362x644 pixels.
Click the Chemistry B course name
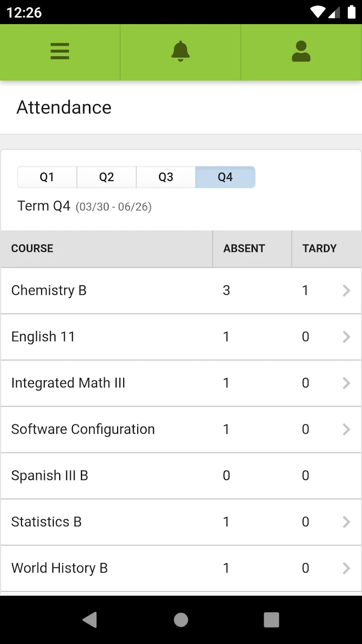click(49, 291)
